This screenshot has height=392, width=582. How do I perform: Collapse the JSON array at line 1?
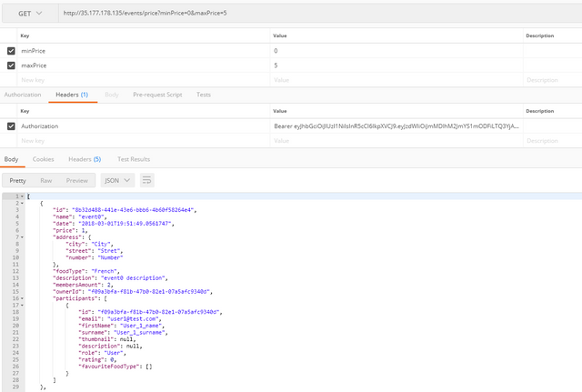[22, 196]
